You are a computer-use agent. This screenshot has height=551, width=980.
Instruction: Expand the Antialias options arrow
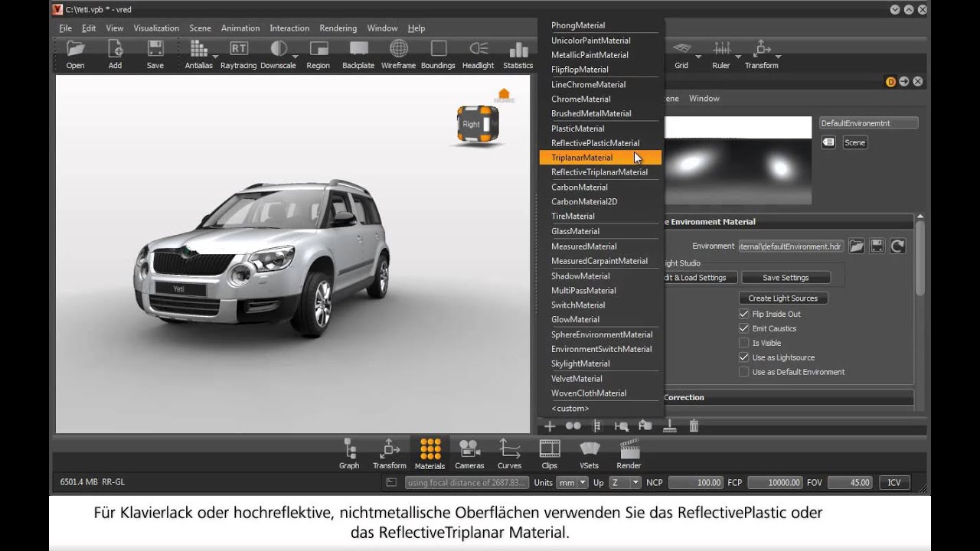point(215,57)
